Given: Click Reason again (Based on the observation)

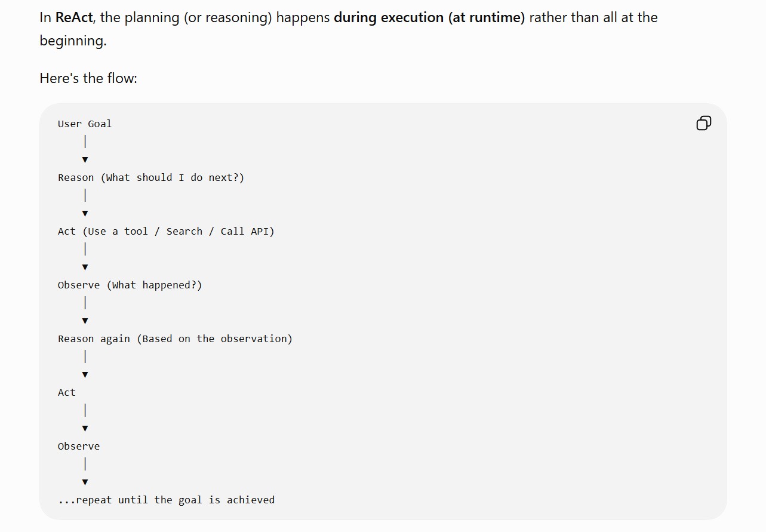Looking at the screenshot, I should pos(175,339).
